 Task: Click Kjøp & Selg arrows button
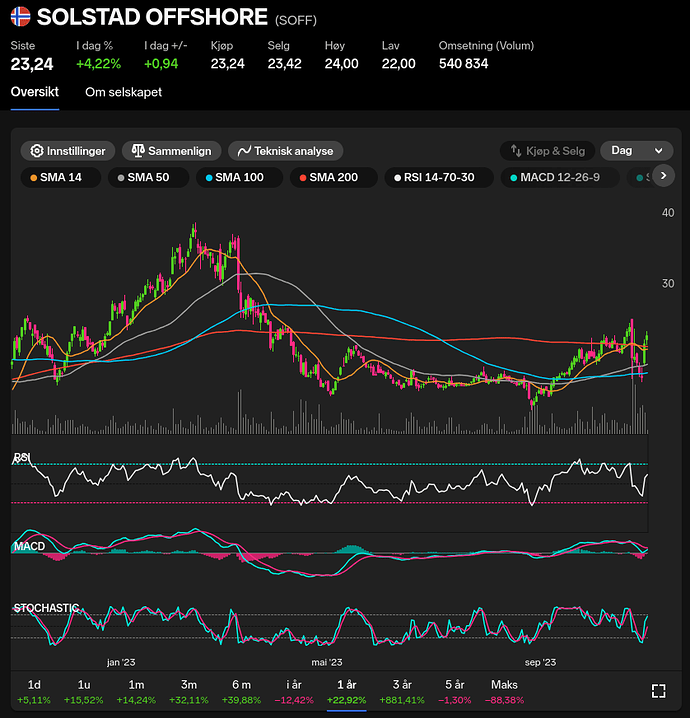tap(548, 151)
